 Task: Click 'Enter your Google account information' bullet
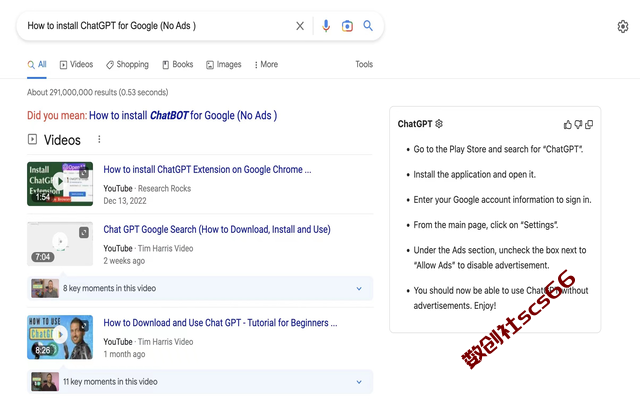(502, 200)
